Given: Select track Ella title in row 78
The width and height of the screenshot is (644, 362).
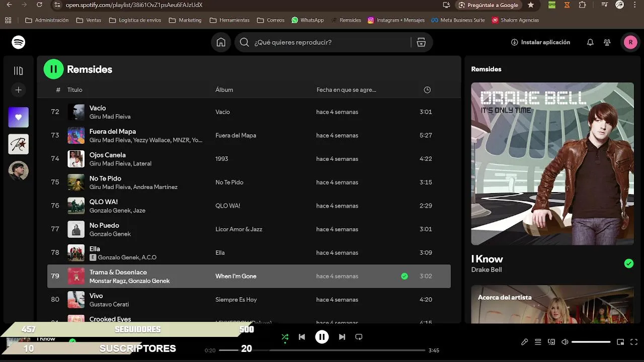Looking at the screenshot, I should tap(95, 249).
